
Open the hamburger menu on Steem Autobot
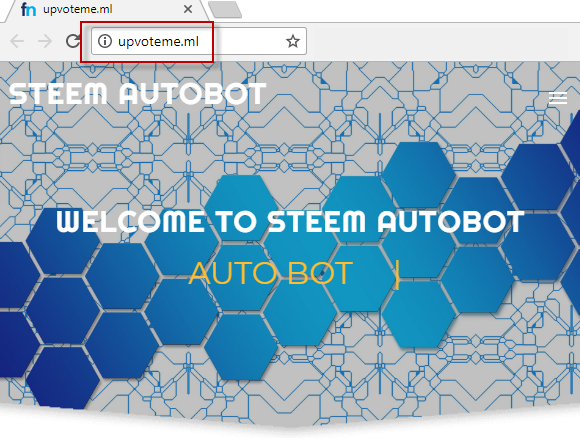pyautogui.click(x=558, y=98)
